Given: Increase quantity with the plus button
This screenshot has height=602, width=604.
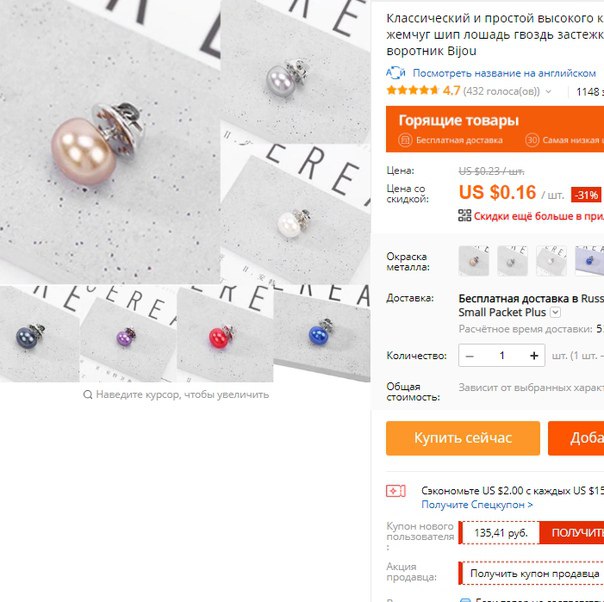Looking at the screenshot, I should 534,355.
